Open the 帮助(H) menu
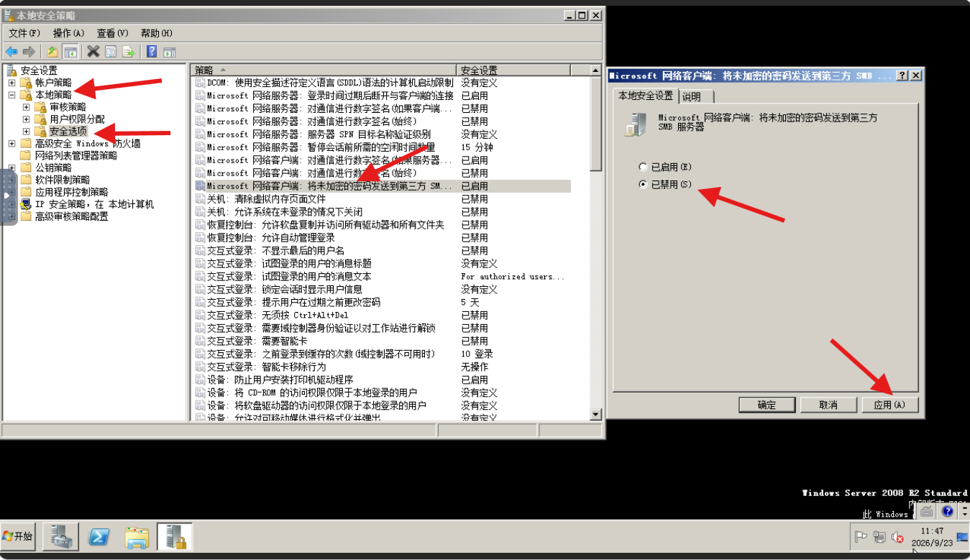Image resolution: width=970 pixels, height=560 pixels. click(157, 33)
